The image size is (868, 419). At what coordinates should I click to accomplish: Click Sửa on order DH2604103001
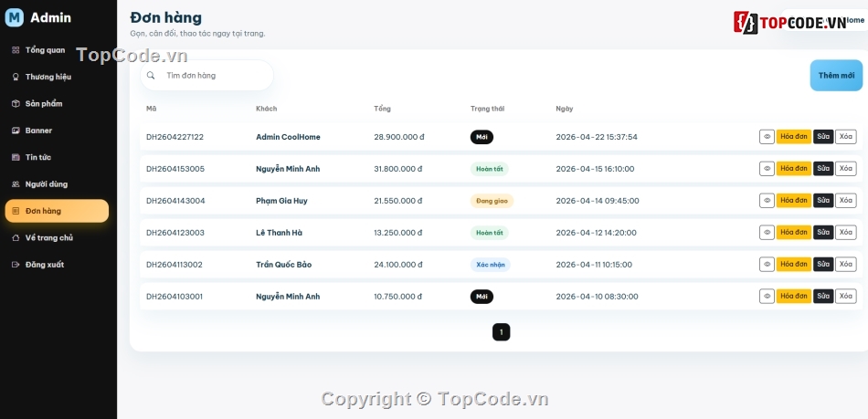tap(823, 297)
